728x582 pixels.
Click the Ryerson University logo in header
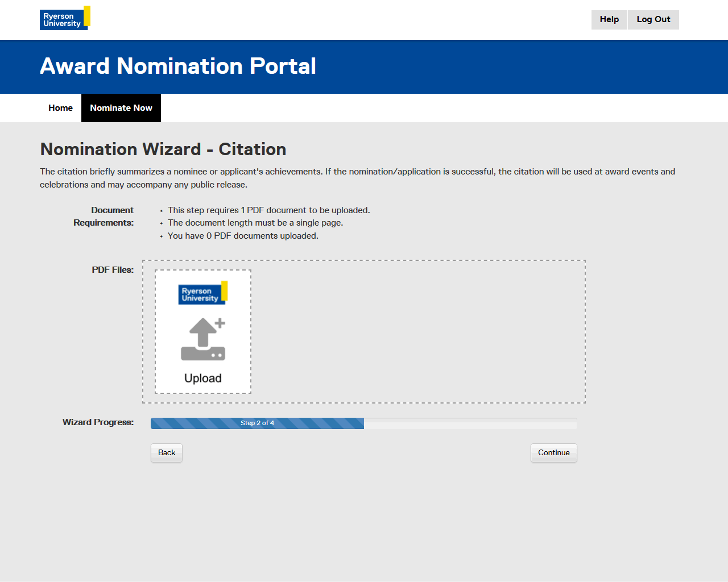click(x=64, y=19)
